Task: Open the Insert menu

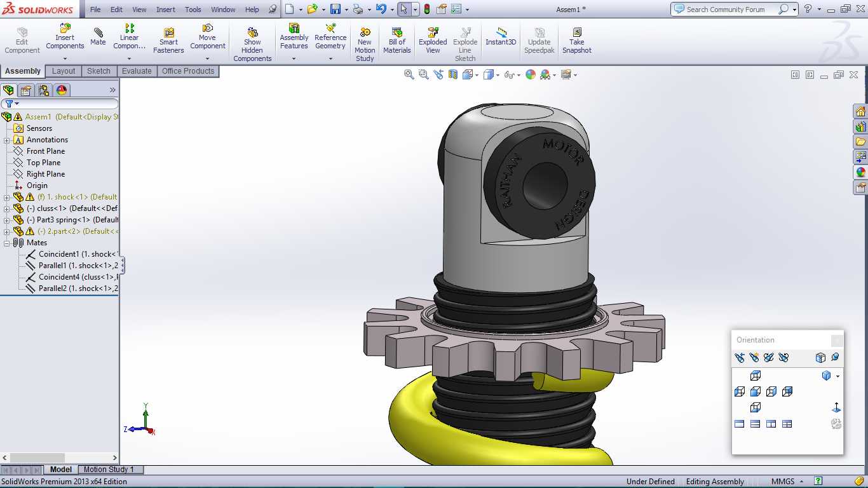Action: pyautogui.click(x=166, y=10)
